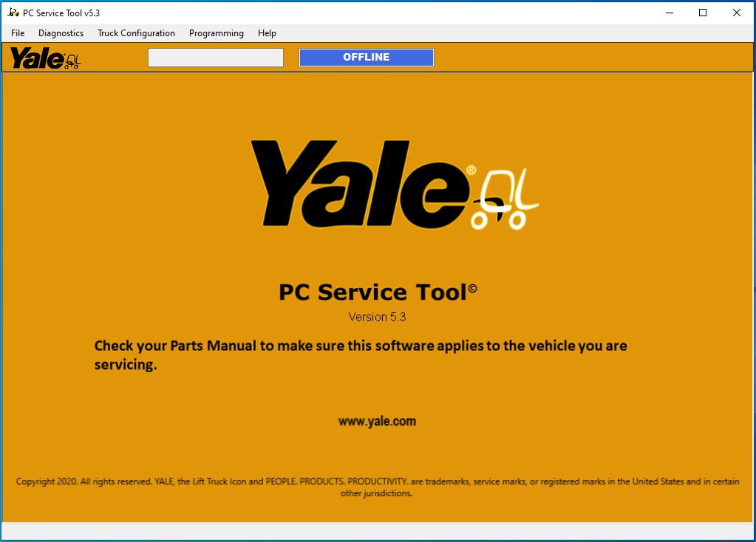Visit the www.yale.com link
The width and height of the screenshot is (756, 542).
pos(378,421)
